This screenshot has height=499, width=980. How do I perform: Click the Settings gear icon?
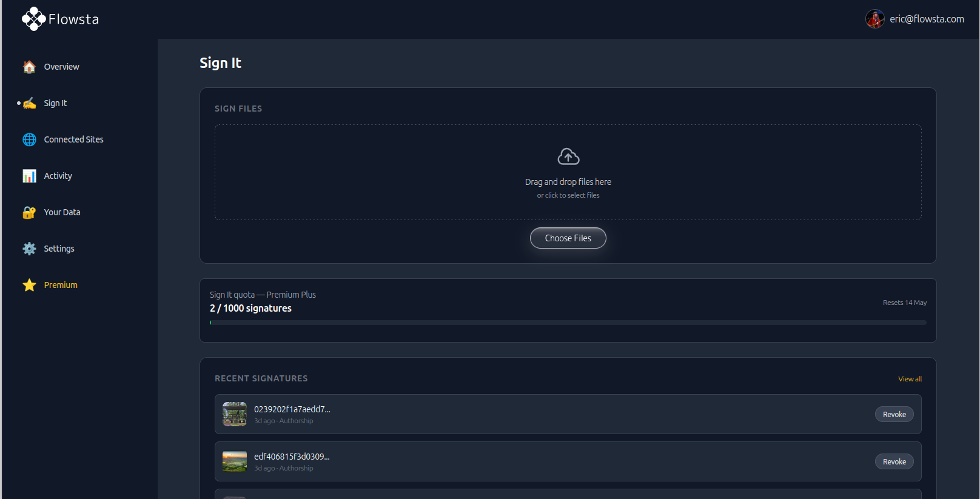29,249
